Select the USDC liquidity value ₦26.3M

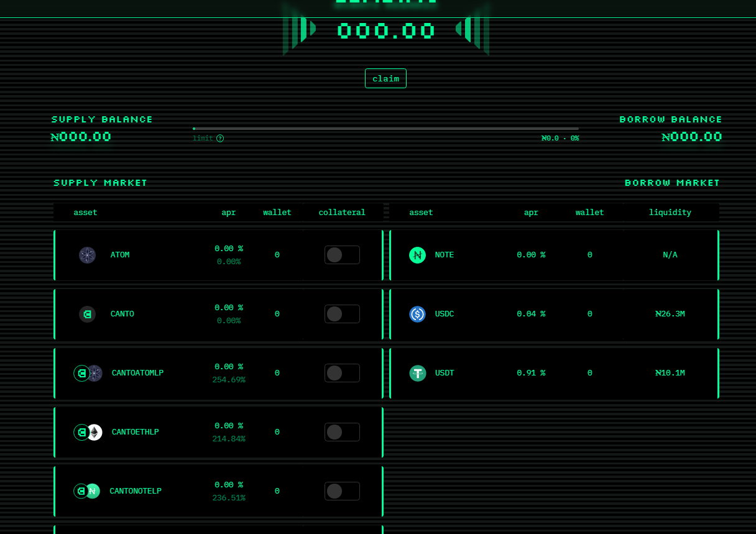(670, 314)
